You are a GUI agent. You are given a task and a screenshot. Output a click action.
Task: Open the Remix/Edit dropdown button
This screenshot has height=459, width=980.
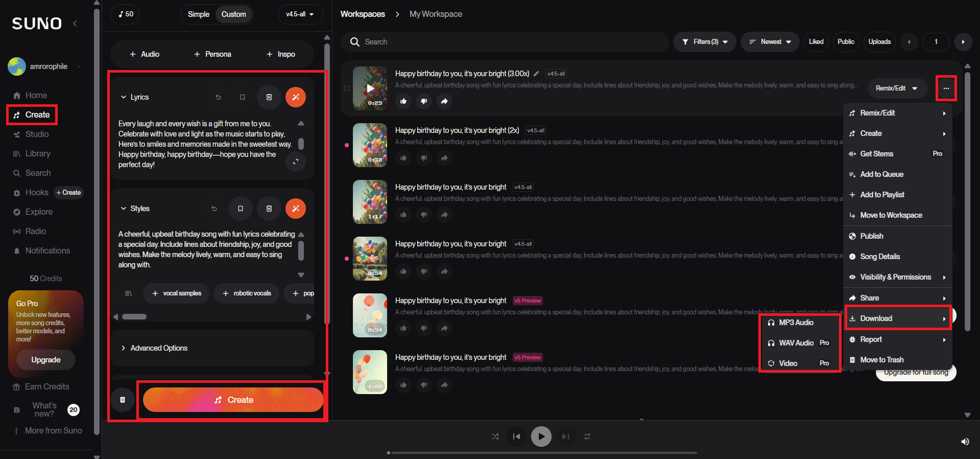click(896, 88)
